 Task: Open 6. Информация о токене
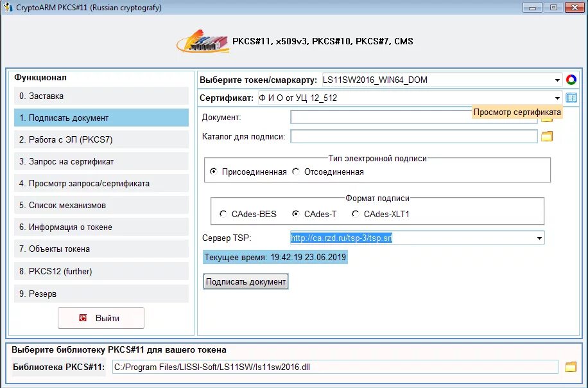click(x=101, y=227)
